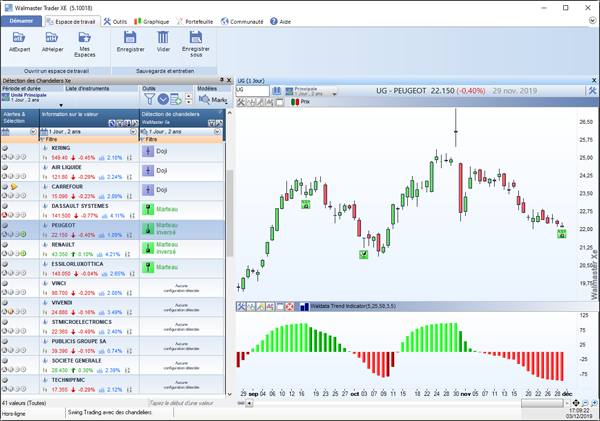Click the chart horizontal scrollbar thumb
Screen dimensions: 600x421
point(542,403)
